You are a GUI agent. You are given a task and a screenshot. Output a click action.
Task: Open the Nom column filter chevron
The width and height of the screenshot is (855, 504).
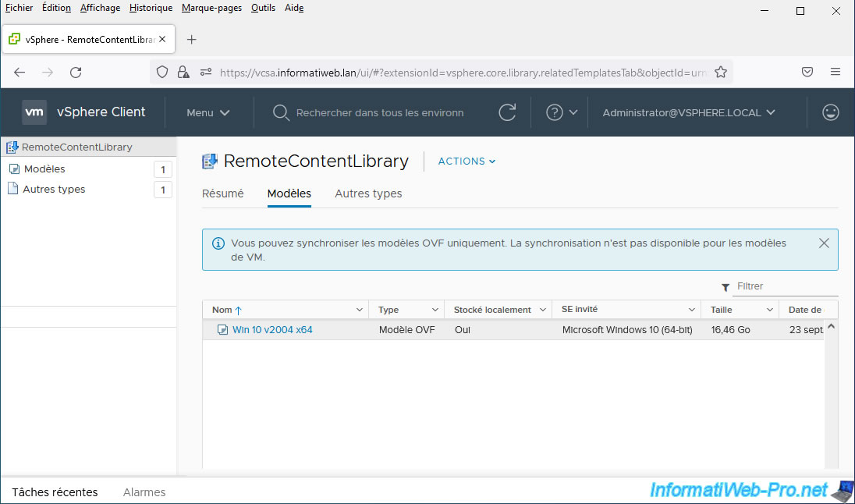(360, 310)
